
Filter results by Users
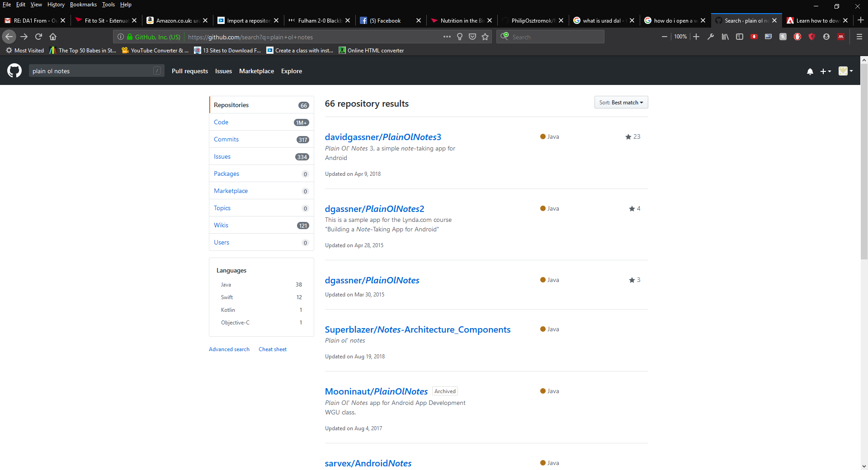[261, 242]
